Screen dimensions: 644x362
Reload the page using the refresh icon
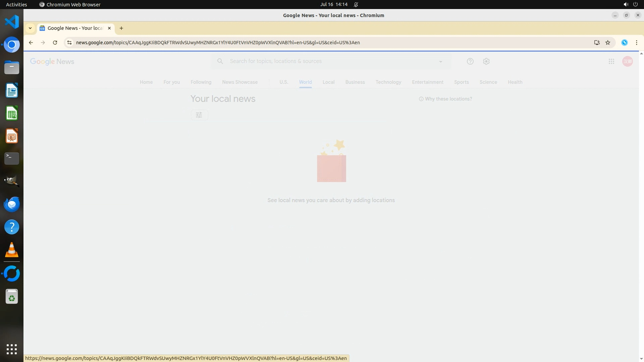tap(55, 43)
